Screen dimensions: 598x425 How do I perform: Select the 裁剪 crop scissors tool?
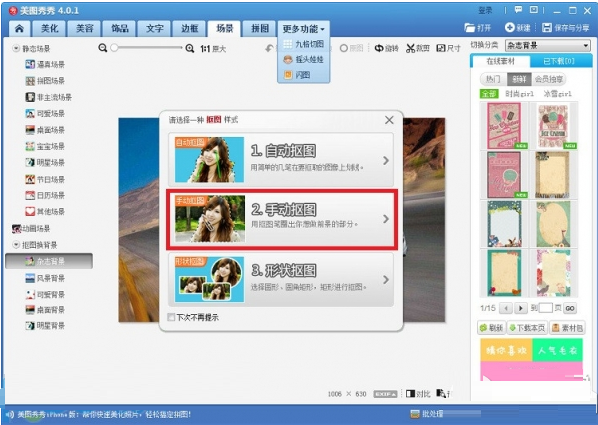pos(410,48)
